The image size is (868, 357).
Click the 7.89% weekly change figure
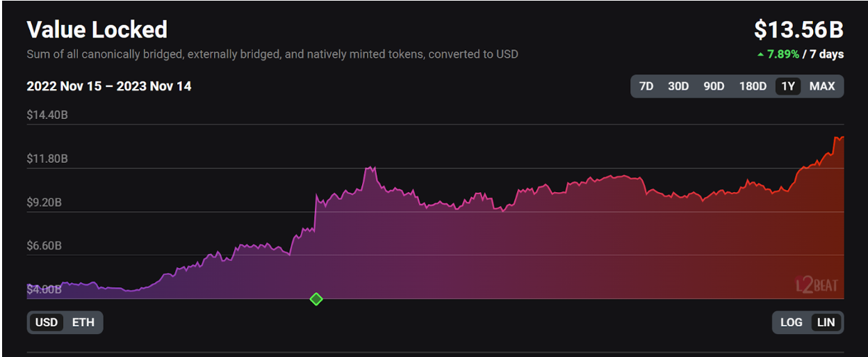coord(783,54)
